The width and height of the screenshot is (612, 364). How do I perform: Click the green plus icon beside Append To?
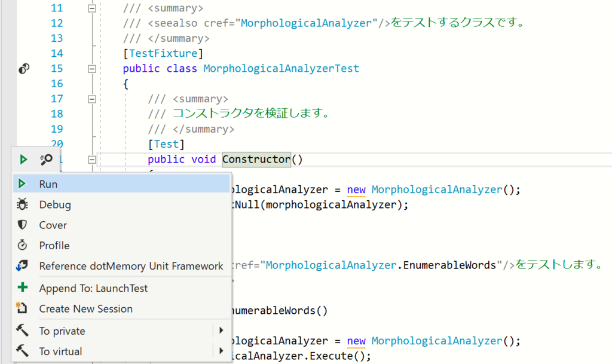pyautogui.click(x=23, y=287)
